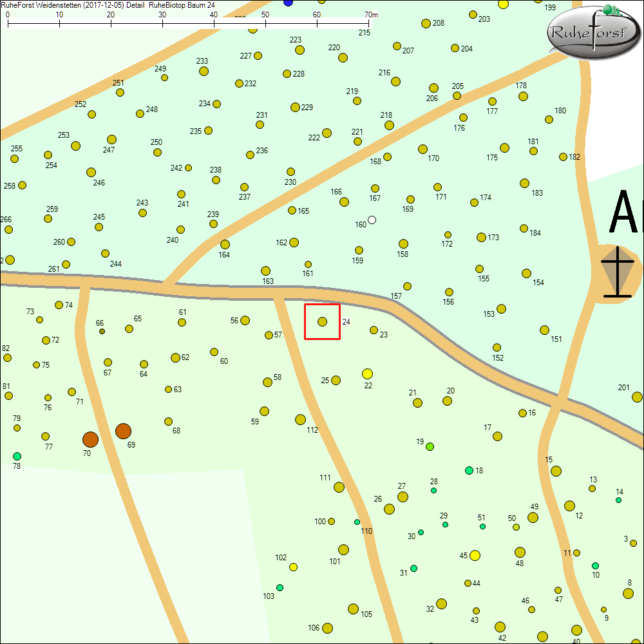
Task: Select tree marker 112 beside the path
Action: (300, 420)
